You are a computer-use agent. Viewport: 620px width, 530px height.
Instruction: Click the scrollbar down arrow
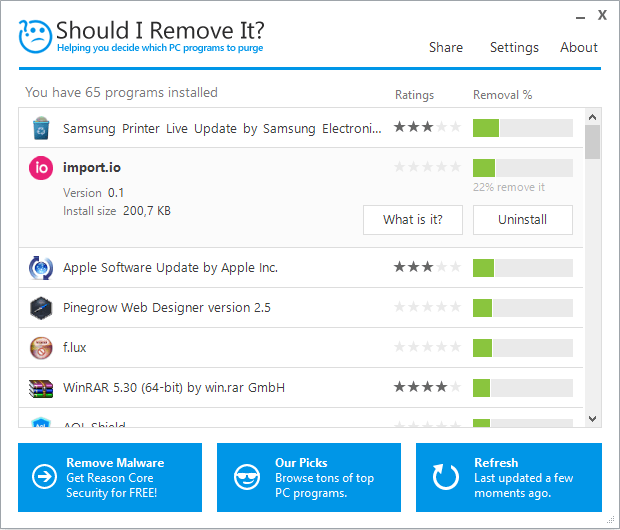(x=592, y=418)
